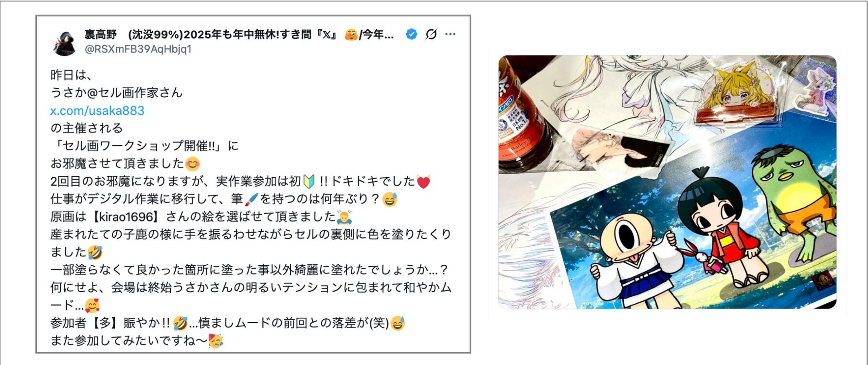The image size is (868, 365).
Task: Click the bowing person emoji
Action: [344, 217]
